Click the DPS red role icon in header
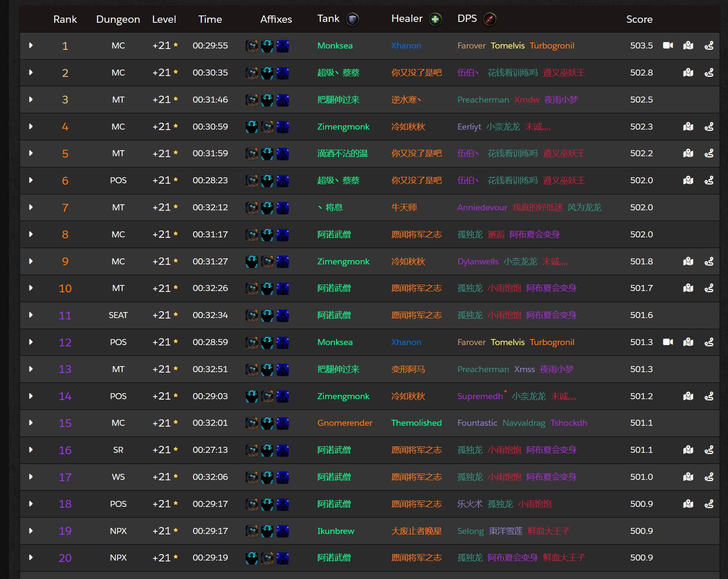Screen dimensions: 728x579 tap(490, 19)
